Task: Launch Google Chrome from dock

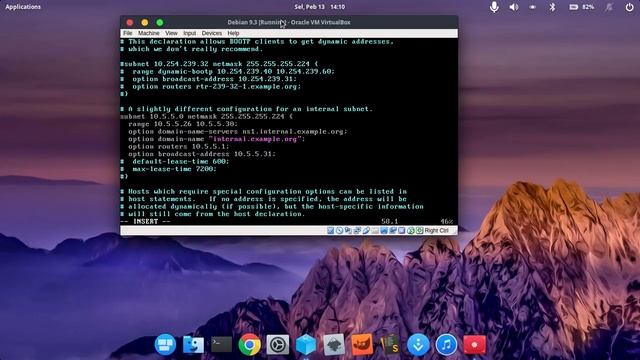Action: click(249, 344)
